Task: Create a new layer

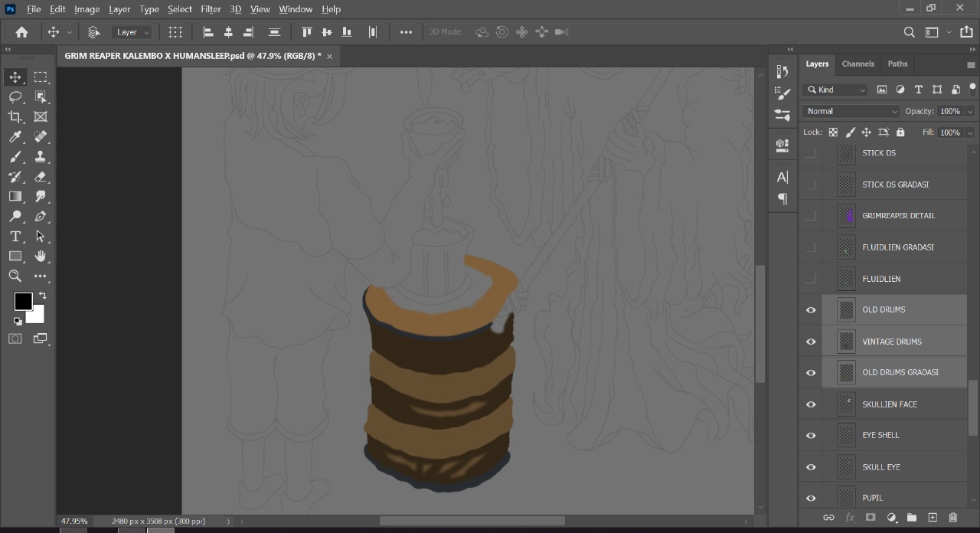Action: coord(933,518)
